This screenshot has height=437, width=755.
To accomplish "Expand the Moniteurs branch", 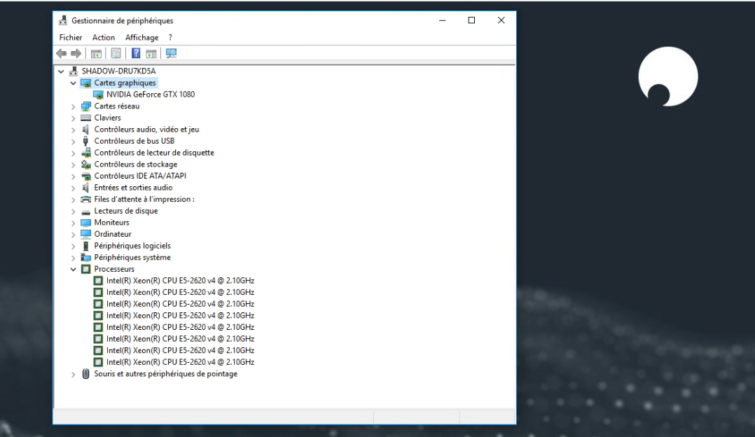I will point(73,223).
